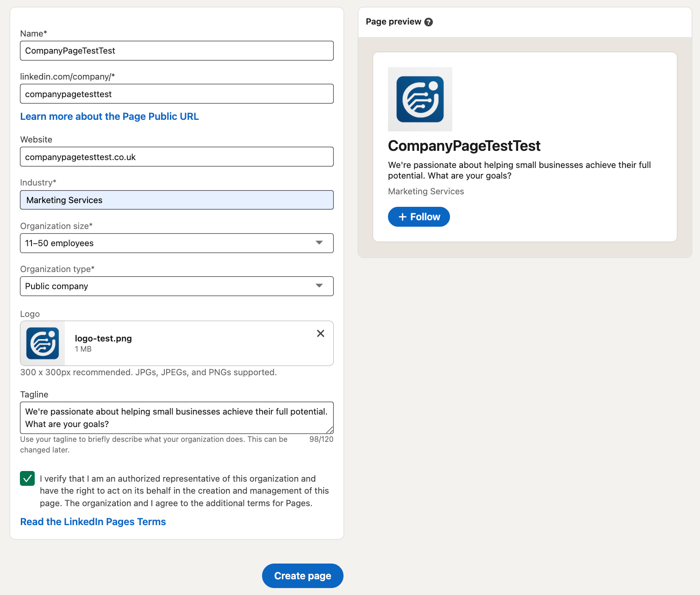Click the Tagline text area

click(x=177, y=418)
